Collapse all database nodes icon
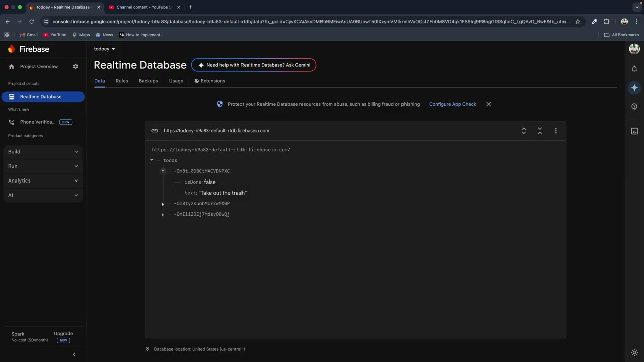The height and width of the screenshot is (362, 644). [540, 131]
